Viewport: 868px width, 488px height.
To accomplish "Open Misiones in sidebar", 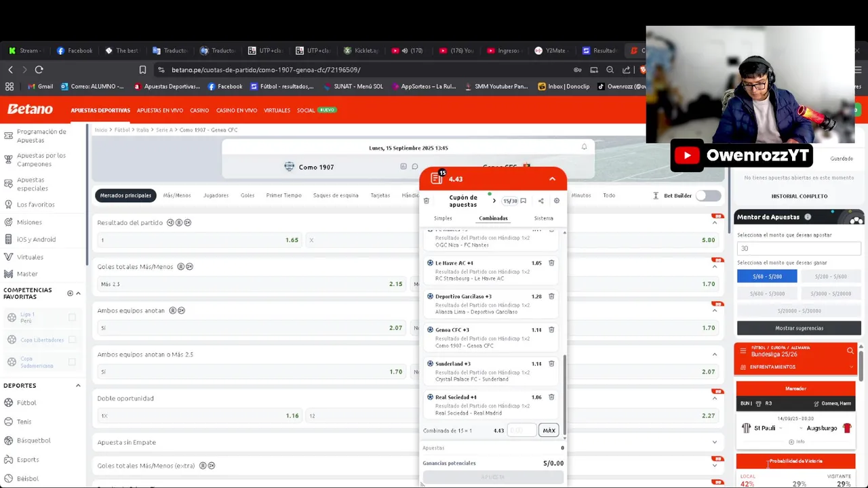I will [29, 222].
